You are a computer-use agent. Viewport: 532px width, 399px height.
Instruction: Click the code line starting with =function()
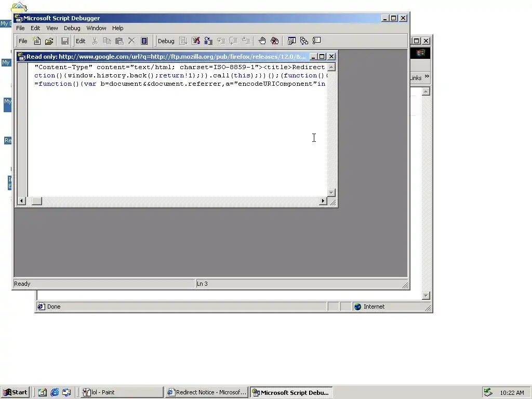(x=180, y=84)
